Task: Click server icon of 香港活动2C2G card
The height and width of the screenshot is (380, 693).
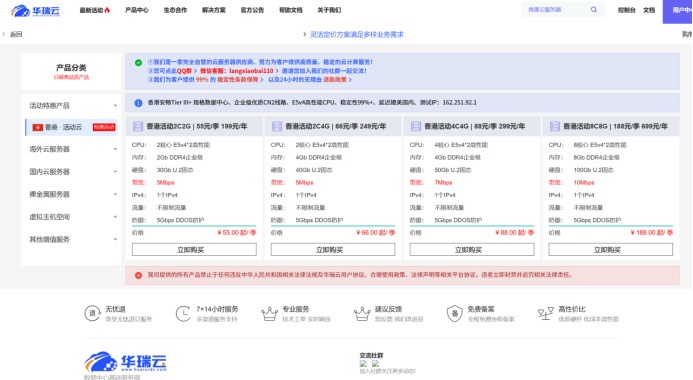Action: [138, 126]
